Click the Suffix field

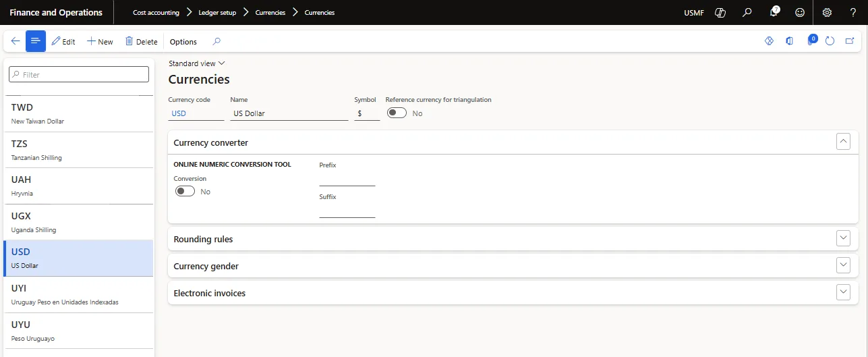coord(347,211)
